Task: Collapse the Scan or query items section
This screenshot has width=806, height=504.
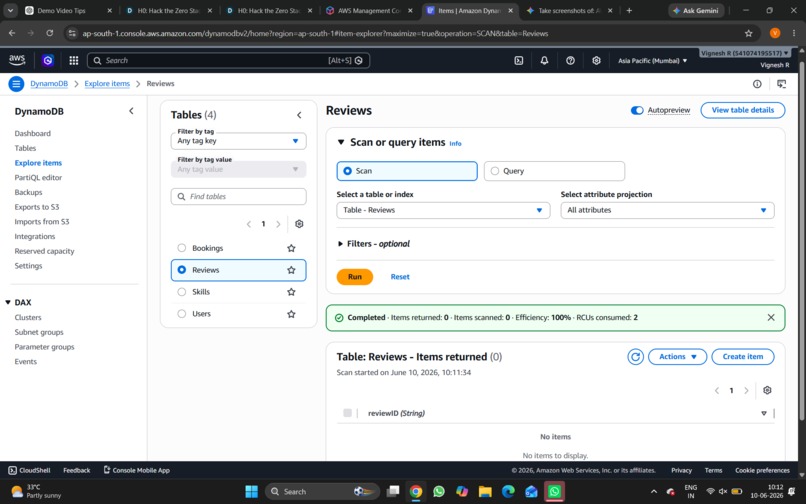Action: coord(341,142)
